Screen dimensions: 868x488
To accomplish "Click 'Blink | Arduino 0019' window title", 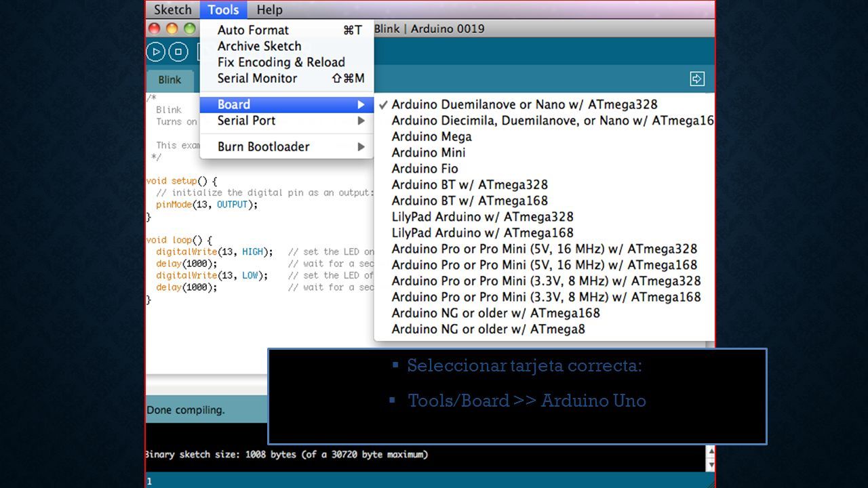I will pos(429,28).
